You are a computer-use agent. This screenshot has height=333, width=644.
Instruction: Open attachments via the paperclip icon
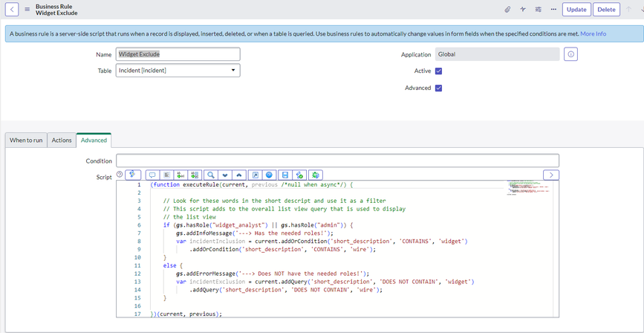point(507,10)
